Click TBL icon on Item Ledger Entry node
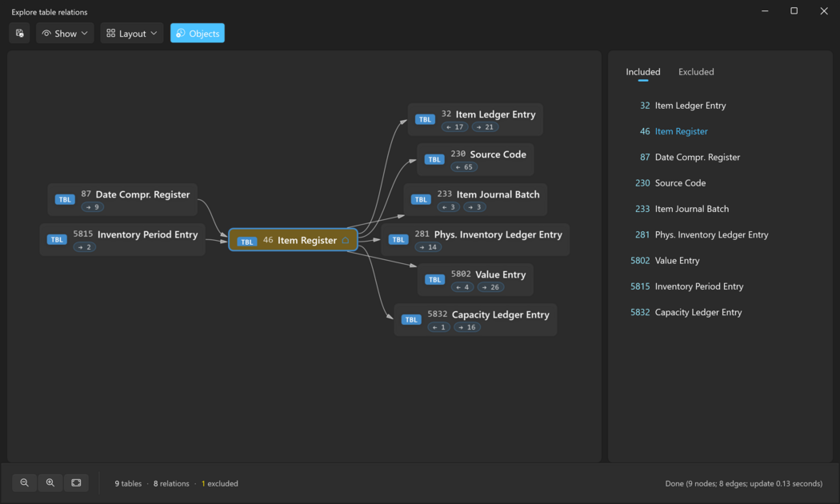840x504 pixels. 425,119
